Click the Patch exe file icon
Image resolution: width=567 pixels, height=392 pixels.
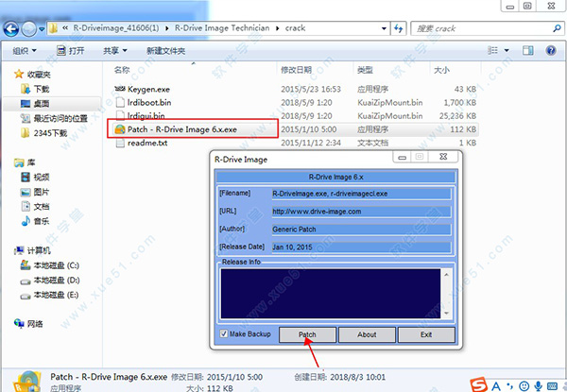click(120, 129)
